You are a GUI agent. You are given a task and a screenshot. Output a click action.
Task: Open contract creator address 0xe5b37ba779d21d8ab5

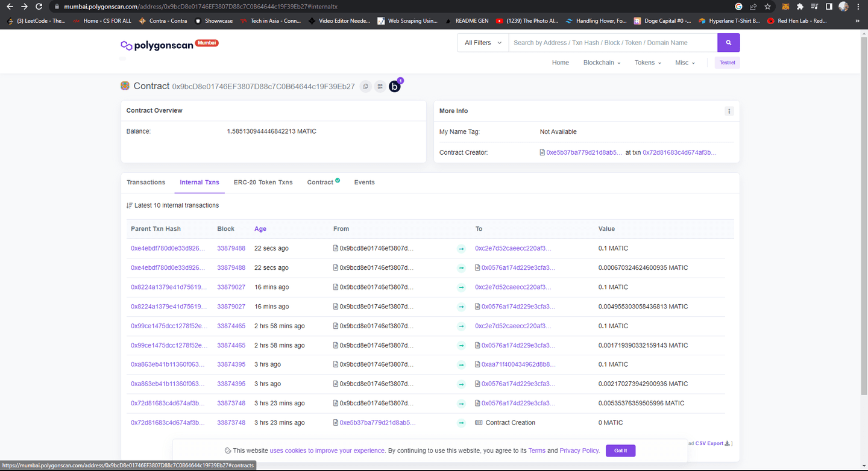tap(584, 153)
